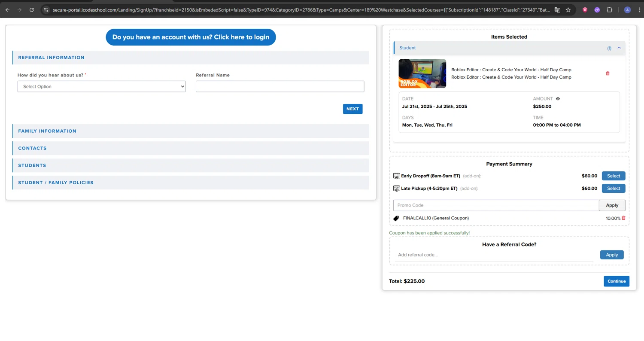The image size is (644, 341).
Task: Delete the Roblox Editor camp item
Action: coord(608,73)
